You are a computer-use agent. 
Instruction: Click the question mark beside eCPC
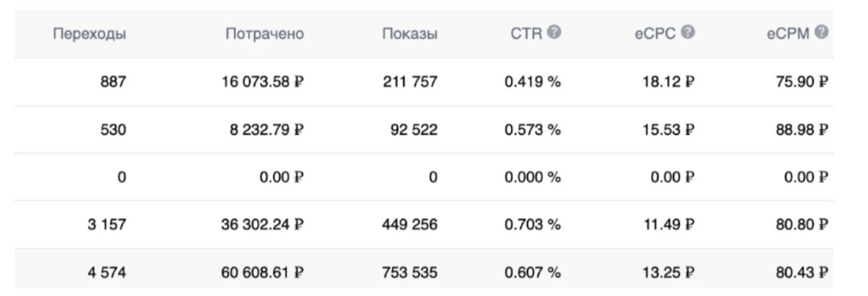pyautogui.click(x=688, y=32)
